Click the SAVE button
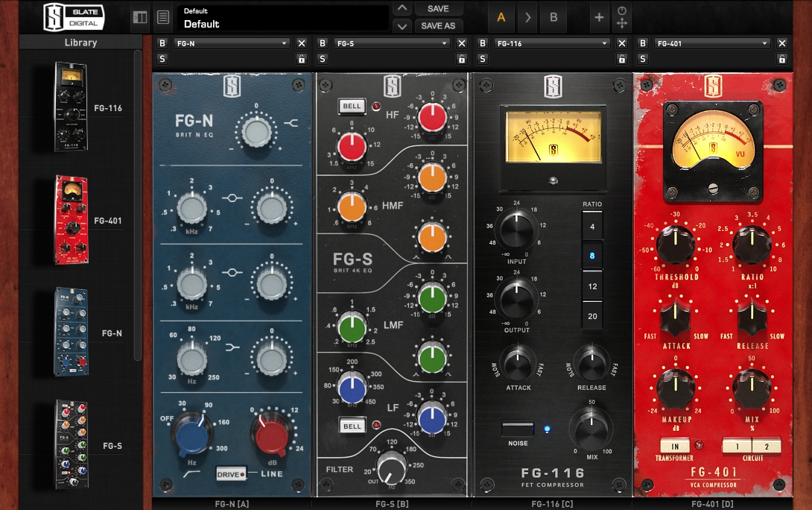The height and width of the screenshot is (510, 812). [x=438, y=8]
